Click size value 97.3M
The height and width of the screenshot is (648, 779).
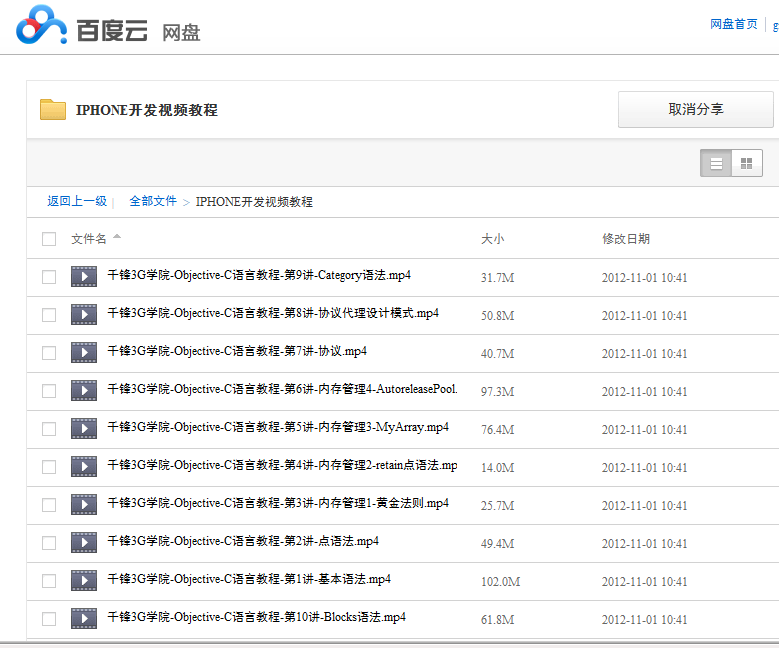tap(497, 392)
